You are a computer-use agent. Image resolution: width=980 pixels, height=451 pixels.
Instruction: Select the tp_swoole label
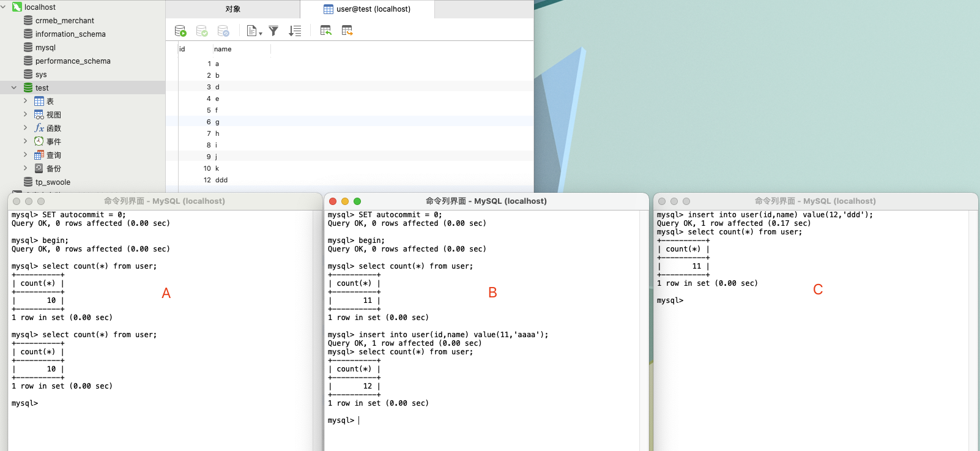coord(53,182)
